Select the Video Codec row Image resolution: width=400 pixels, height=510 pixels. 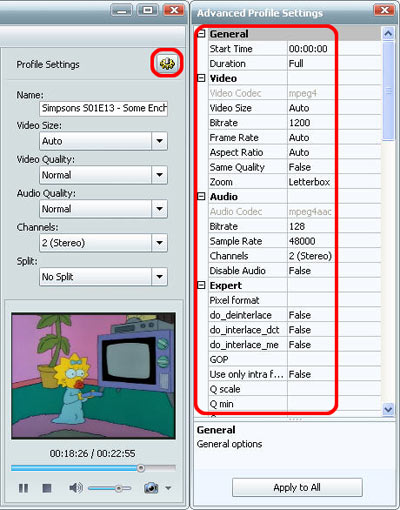click(295, 93)
